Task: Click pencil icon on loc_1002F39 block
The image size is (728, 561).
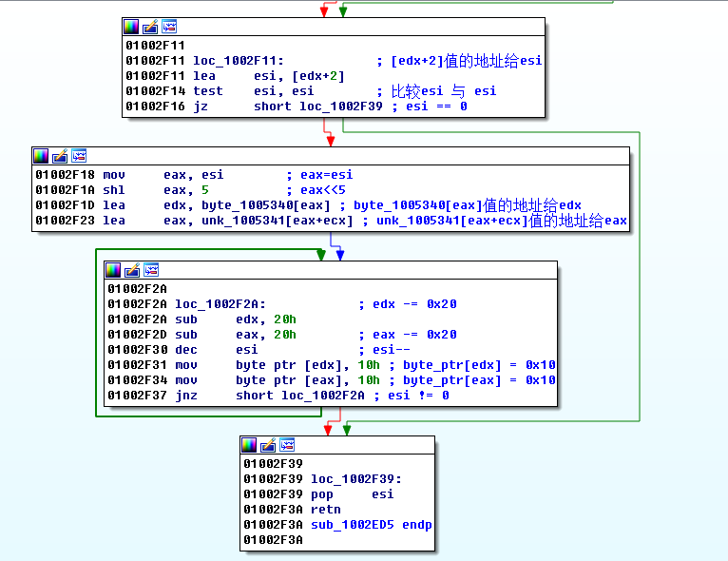Action: (x=268, y=445)
